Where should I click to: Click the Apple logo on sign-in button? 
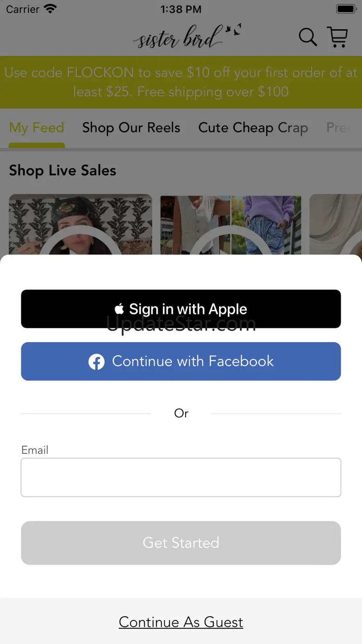pos(119,309)
